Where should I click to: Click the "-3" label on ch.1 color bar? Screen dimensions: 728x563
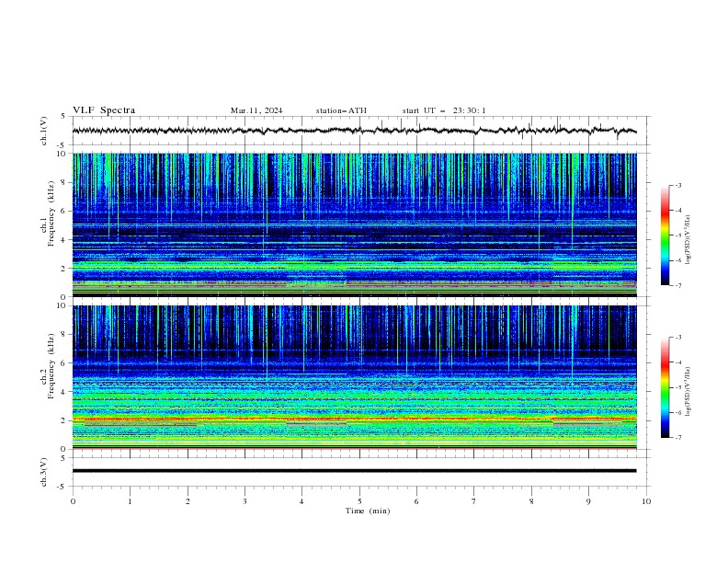click(678, 185)
